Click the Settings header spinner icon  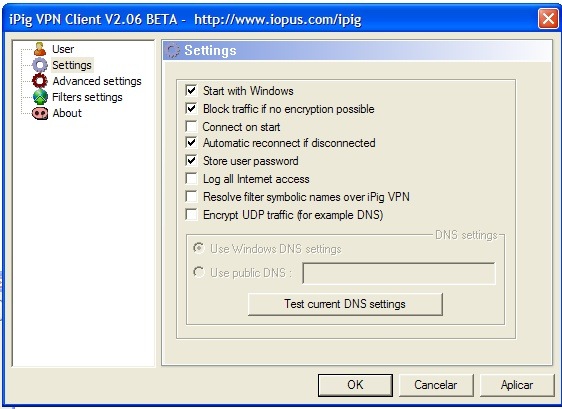coord(173,51)
